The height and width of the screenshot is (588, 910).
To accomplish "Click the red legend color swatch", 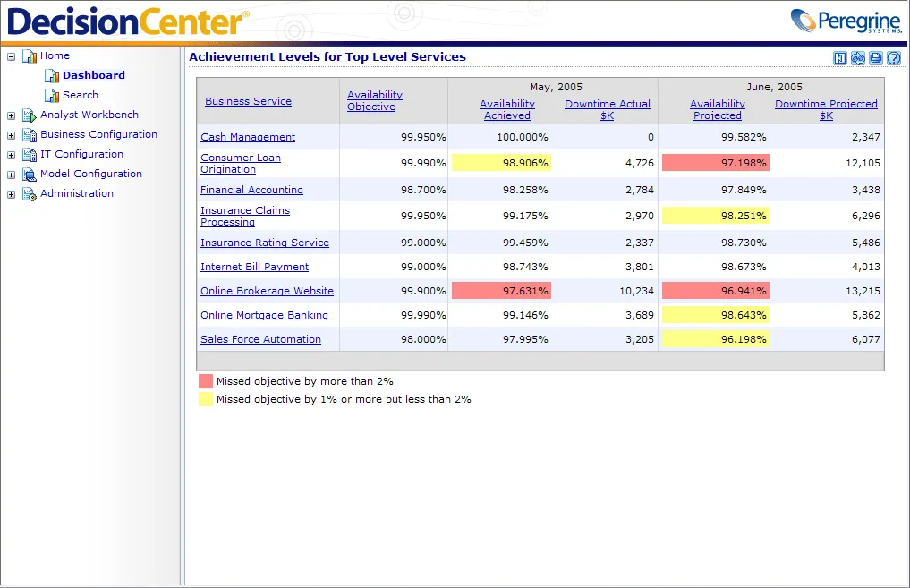I will 206,381.
